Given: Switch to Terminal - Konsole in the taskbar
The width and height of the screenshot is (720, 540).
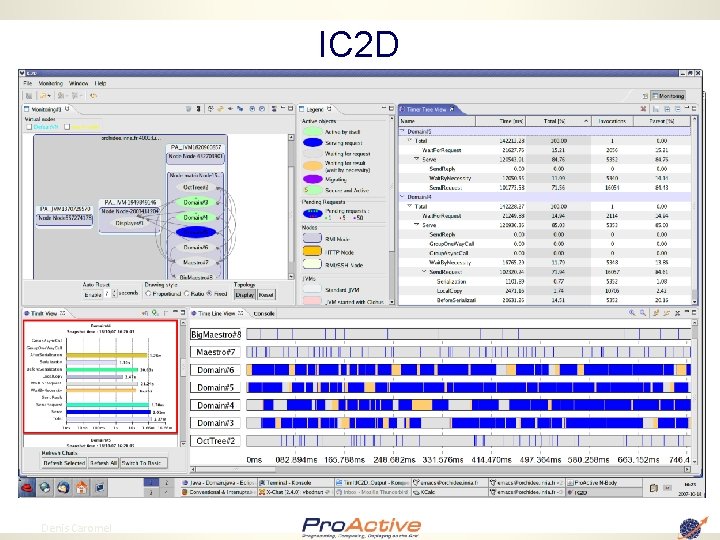Looking at the screenshot, I should pyautogui.click(x=294, y=483).
